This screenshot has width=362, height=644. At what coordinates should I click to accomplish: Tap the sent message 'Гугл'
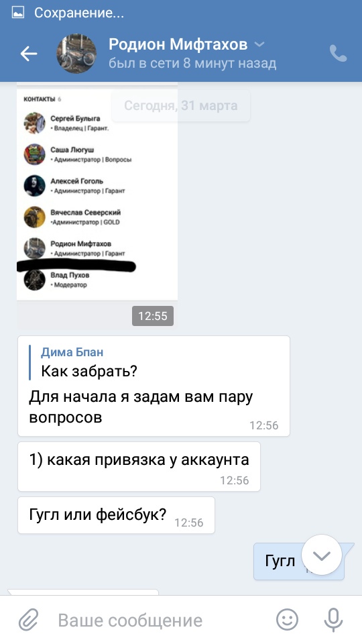click(x=299, y=561)
